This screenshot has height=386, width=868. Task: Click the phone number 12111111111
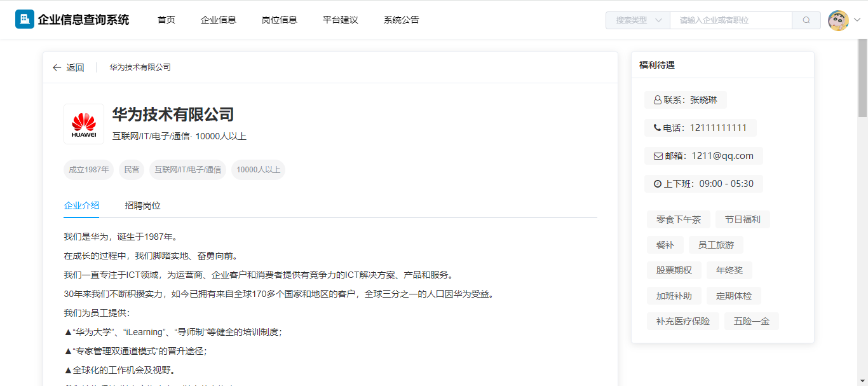(x=717, y=128)
